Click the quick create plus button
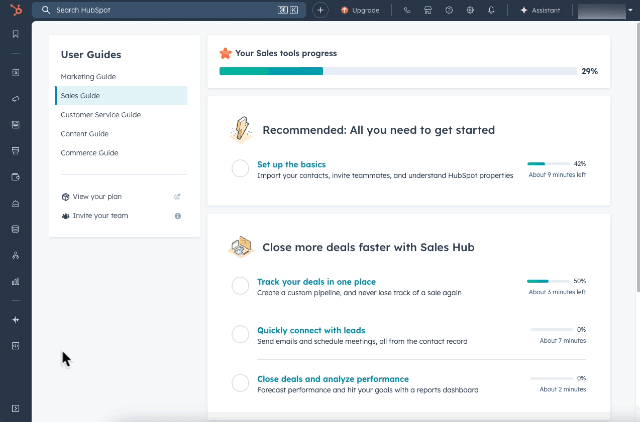This screenshot has width=640, height=422. [x=320, y=10]
